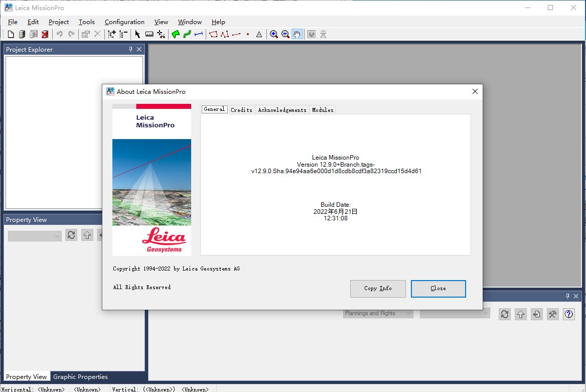This screenshot has width=586, height=392.
Task: Toggle auto-hide pin on Project Explorer panel
Action: (130, 49)
